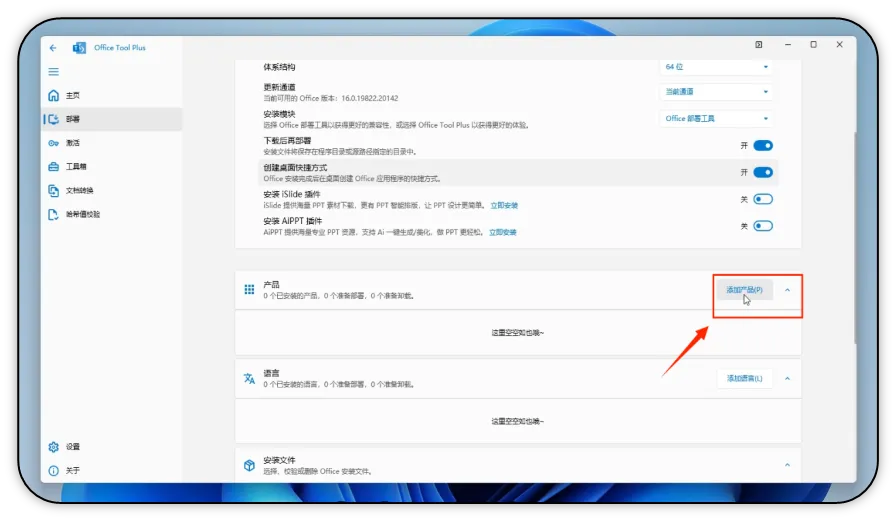This screenshot has height=521, width=896.
Task: Minimize the Office Tool Plus window
Action: pyautogui.click(x=788, y=45)
